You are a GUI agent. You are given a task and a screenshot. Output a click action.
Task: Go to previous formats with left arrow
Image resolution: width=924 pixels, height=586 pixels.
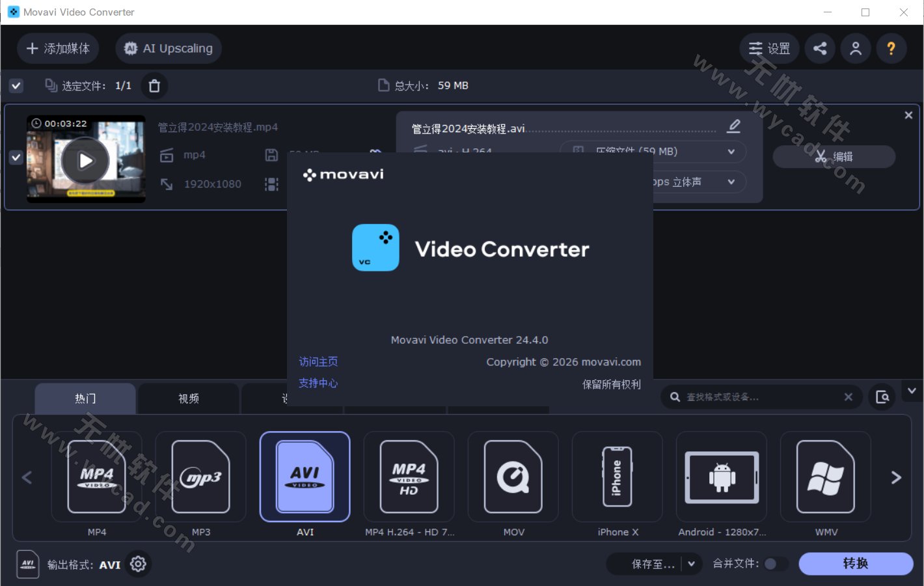click(27, 477)
